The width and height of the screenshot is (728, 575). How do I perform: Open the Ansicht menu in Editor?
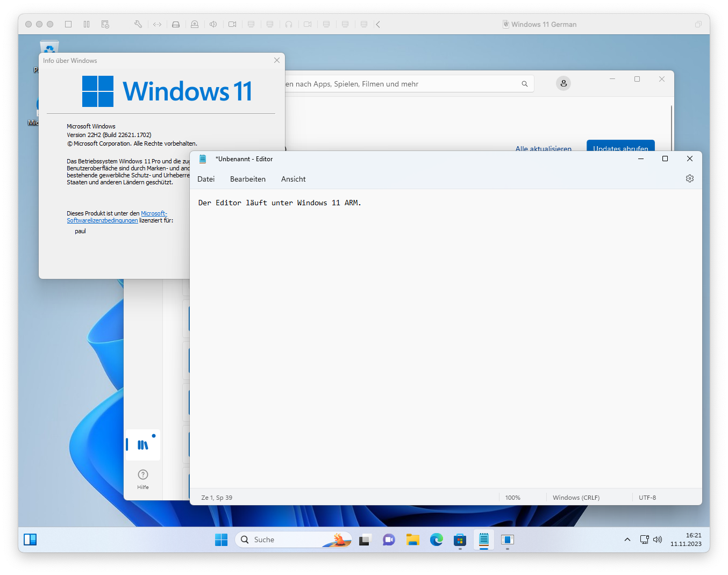[x=294, y=179]
